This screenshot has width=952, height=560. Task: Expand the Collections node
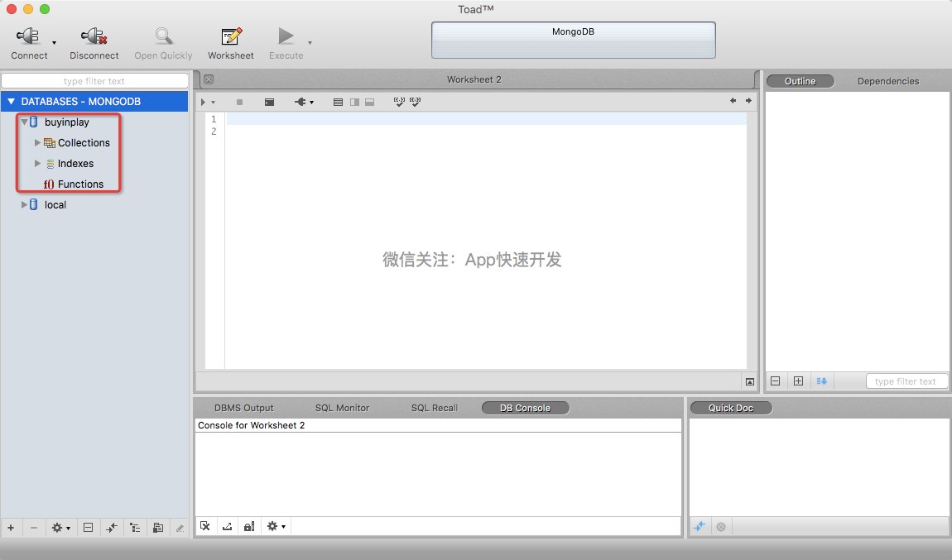pyautogui.click(x=37, y=142)
